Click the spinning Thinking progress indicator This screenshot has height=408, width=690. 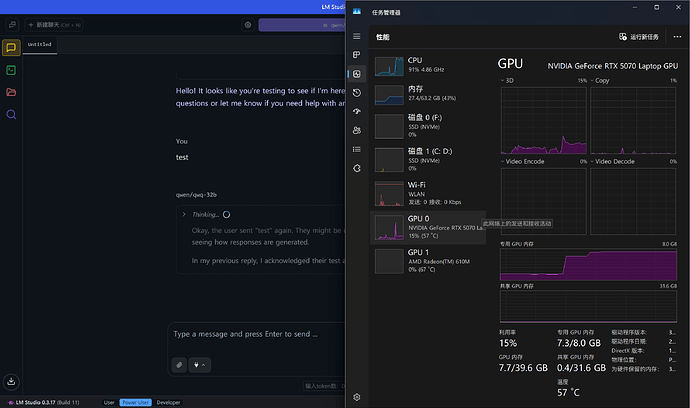(x=226, y=215)
